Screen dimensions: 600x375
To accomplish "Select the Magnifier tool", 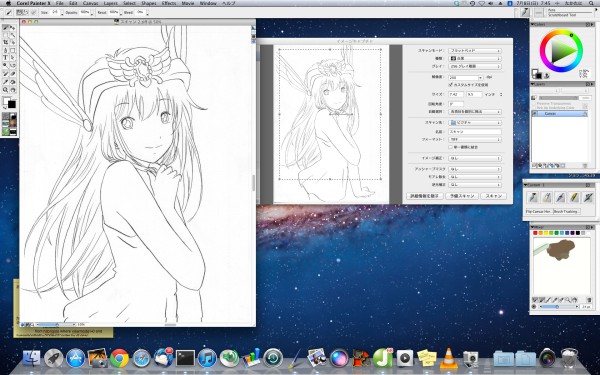I will (5, 90).
